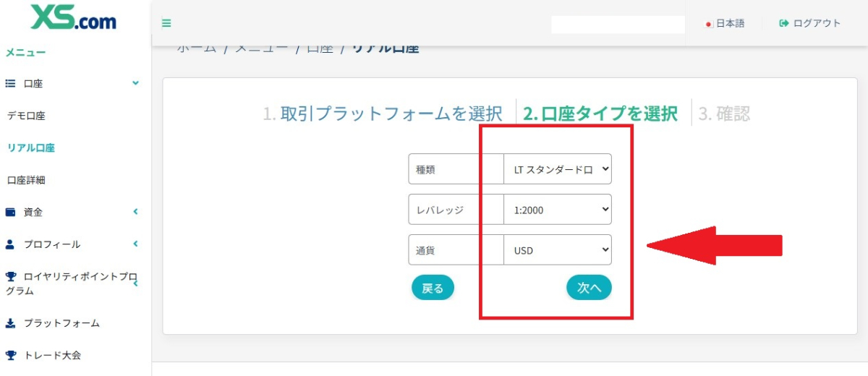Click the プラットフォーム download icon
The height and width of the screenshot is (376, 868).
pyautogui.click(x=10, y=323)
